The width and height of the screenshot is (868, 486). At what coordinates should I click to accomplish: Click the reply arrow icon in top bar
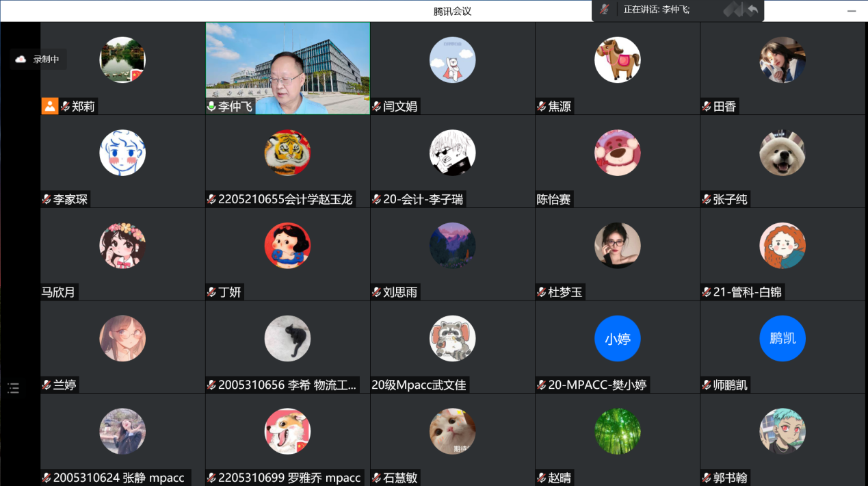752,10
